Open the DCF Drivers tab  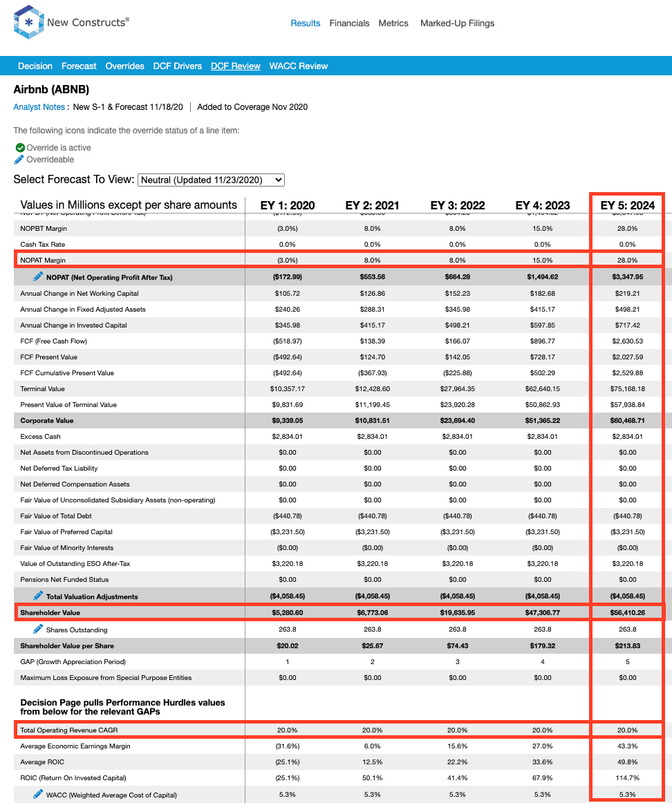coord(178,66)
